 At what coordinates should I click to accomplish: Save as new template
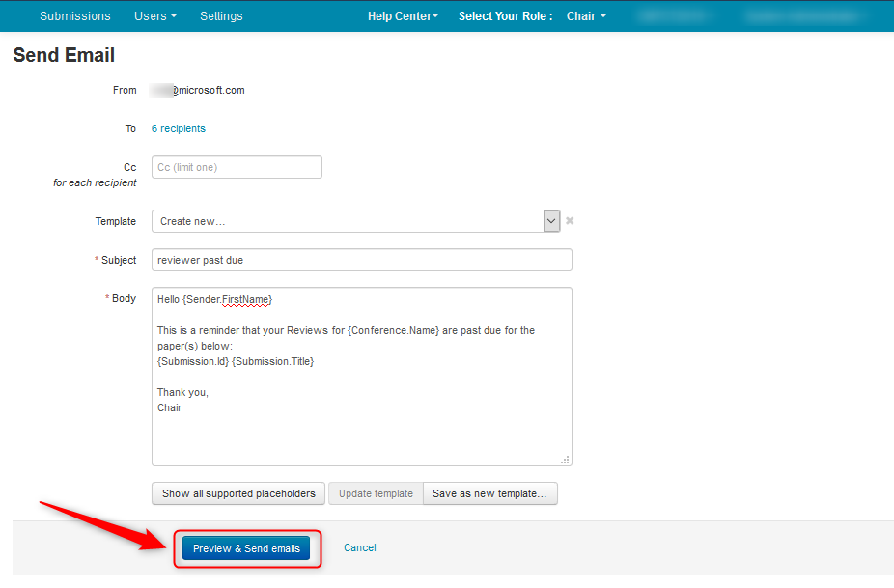pos(489,493)
